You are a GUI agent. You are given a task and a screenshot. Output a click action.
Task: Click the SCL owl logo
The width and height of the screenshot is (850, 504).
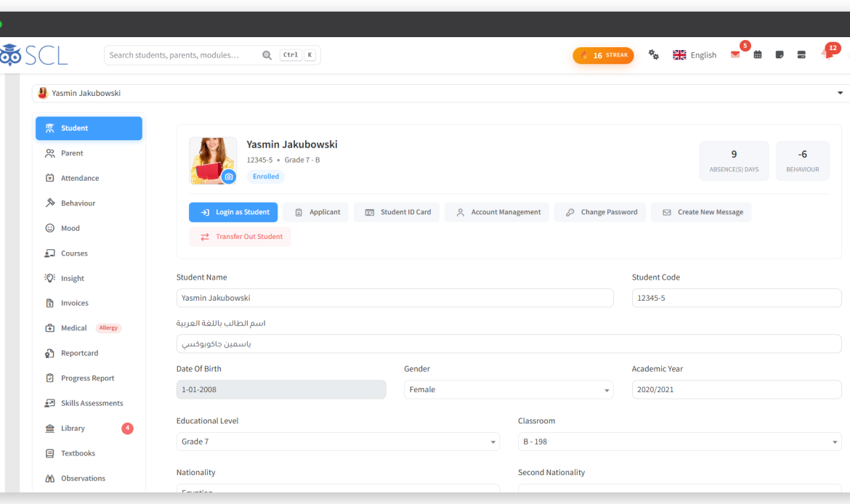[33, 55]
